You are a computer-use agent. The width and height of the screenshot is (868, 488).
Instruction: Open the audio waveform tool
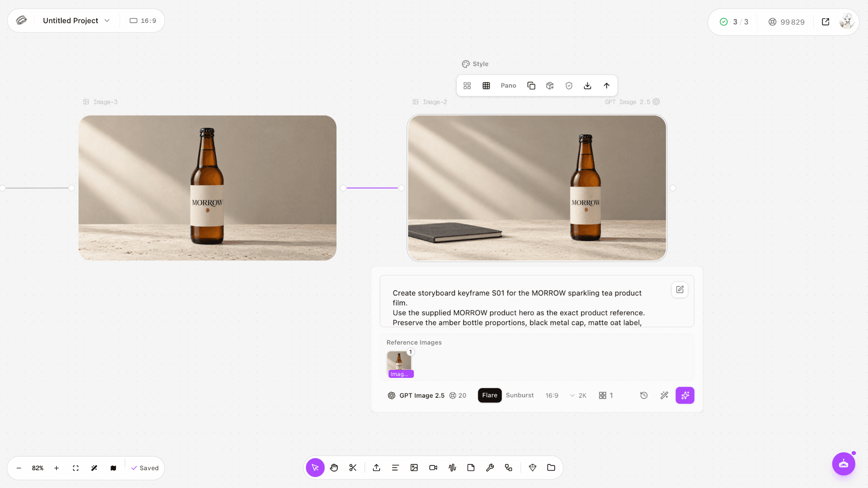point(452,468)
